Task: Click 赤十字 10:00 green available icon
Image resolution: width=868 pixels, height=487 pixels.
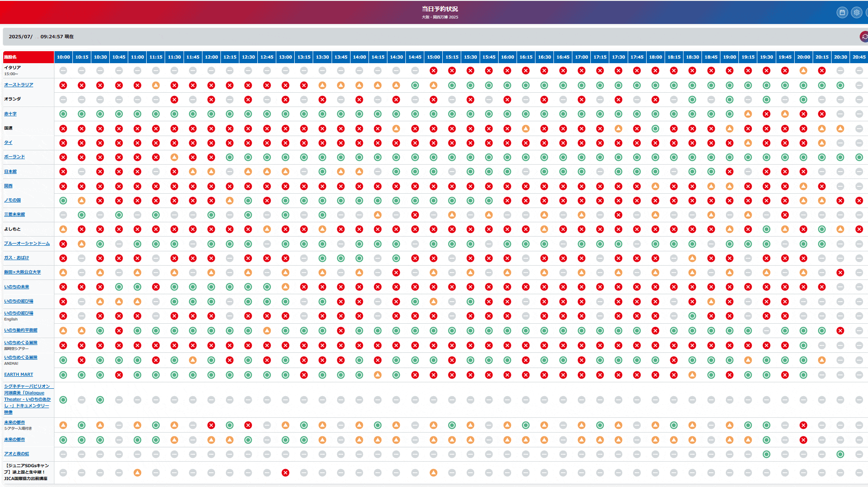Action: click(63, 114)
